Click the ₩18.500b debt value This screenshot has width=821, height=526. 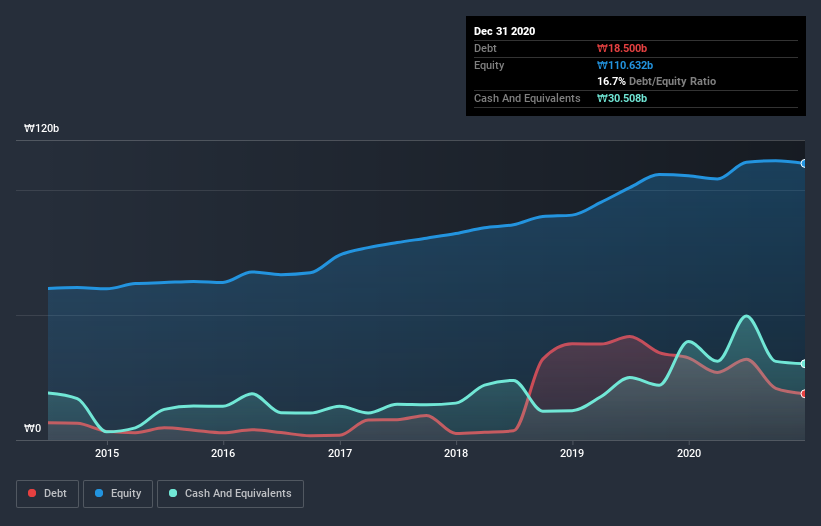tap(622, 48)
